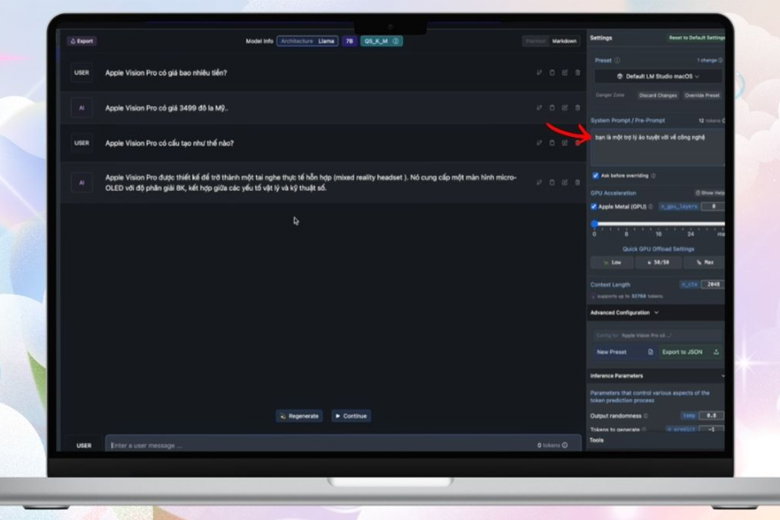Click info icon next to Output randomness
This screenshot has height=520, width=780.
646,416
